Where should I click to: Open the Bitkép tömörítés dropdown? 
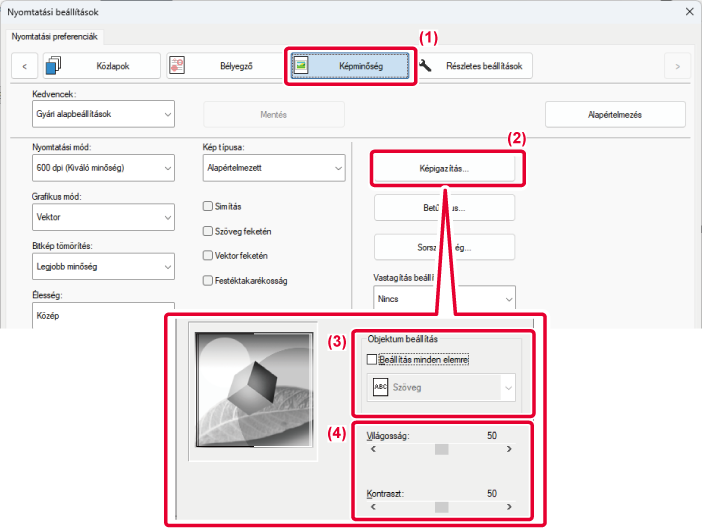pos(103,266)
